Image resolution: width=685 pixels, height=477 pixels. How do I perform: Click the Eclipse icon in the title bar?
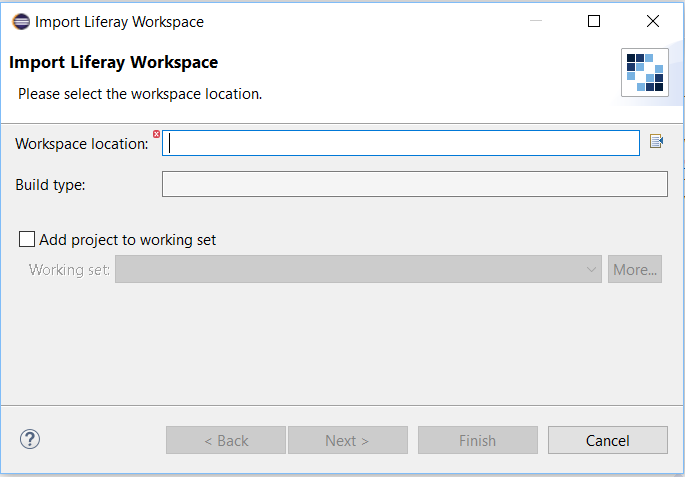[x=21, y=21]
